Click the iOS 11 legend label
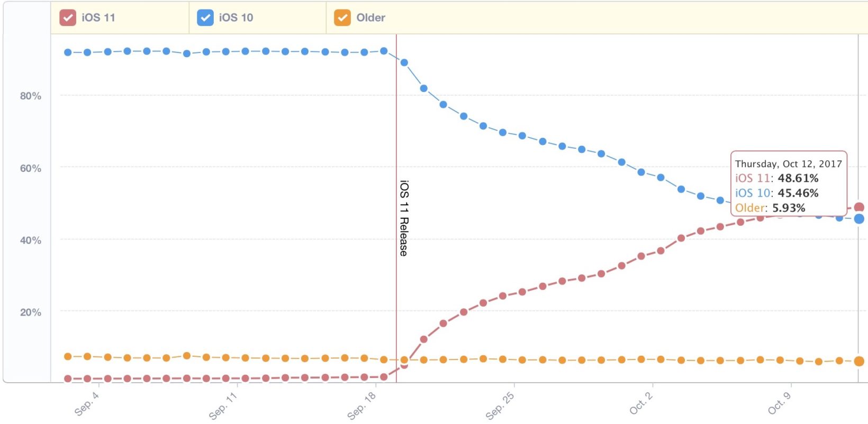This screenshot has width=868, height=424. pos(98,17)
